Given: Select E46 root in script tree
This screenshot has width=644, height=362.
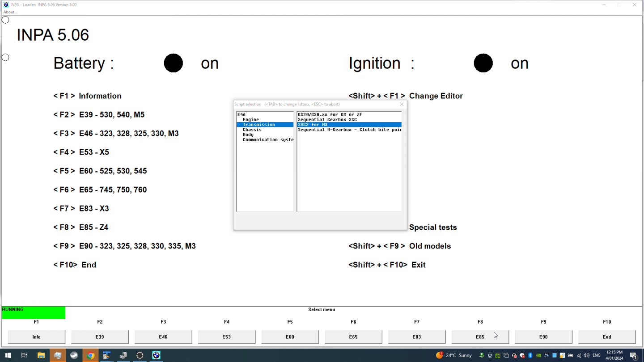Looking at the screenshot, I should pyautogui.click(x=241, y=115).
